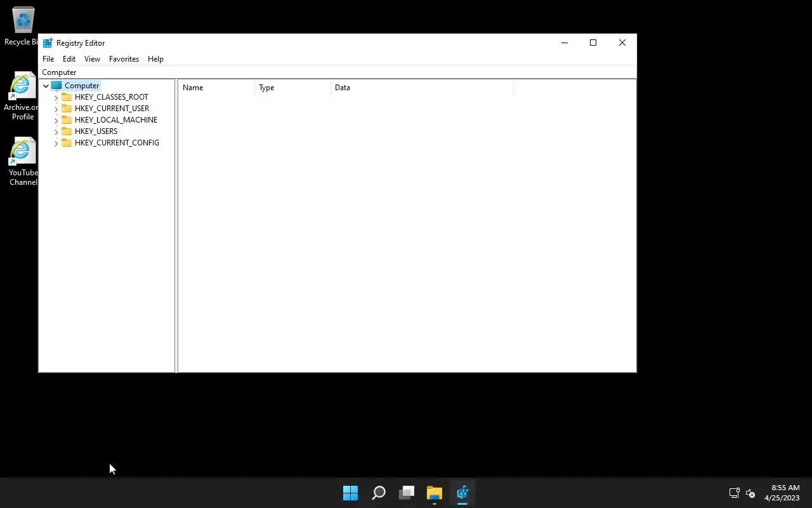This screenshot has height=508, width=812.
Task: Select the Computer root label
Action: click(x=82, y=86)
